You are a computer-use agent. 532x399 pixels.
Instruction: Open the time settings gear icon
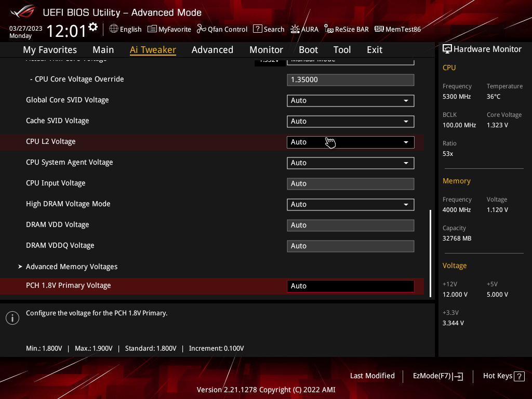point(93,27)
